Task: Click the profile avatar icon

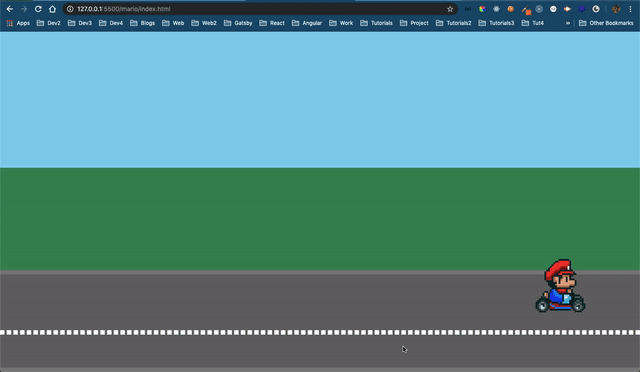Action: [616, 9]
